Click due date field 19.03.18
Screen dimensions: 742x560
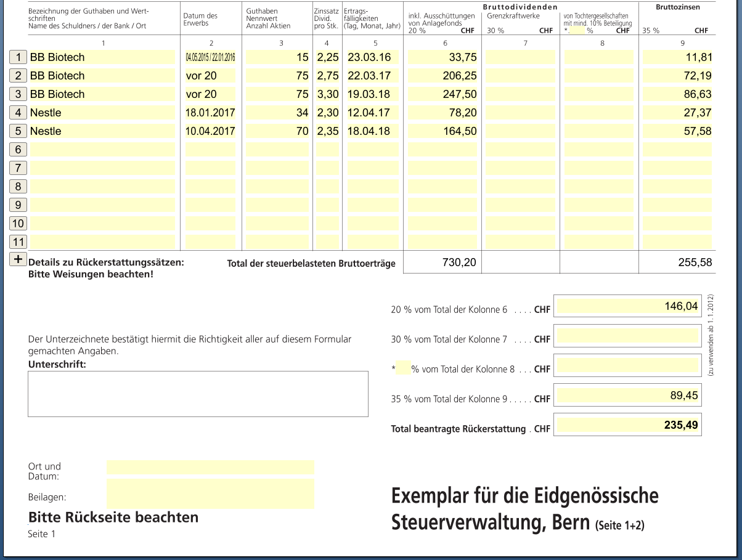tap(373, 94)
